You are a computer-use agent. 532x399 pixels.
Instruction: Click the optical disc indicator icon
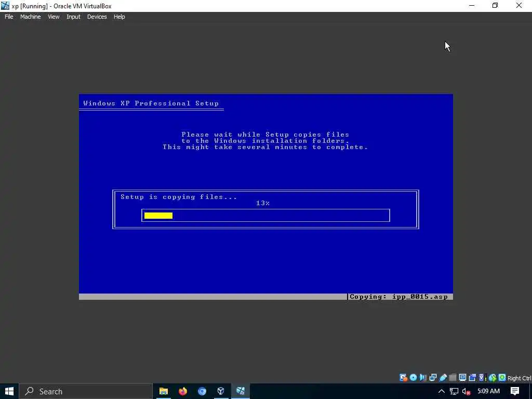pyautogui.click(x=413, y=378)
